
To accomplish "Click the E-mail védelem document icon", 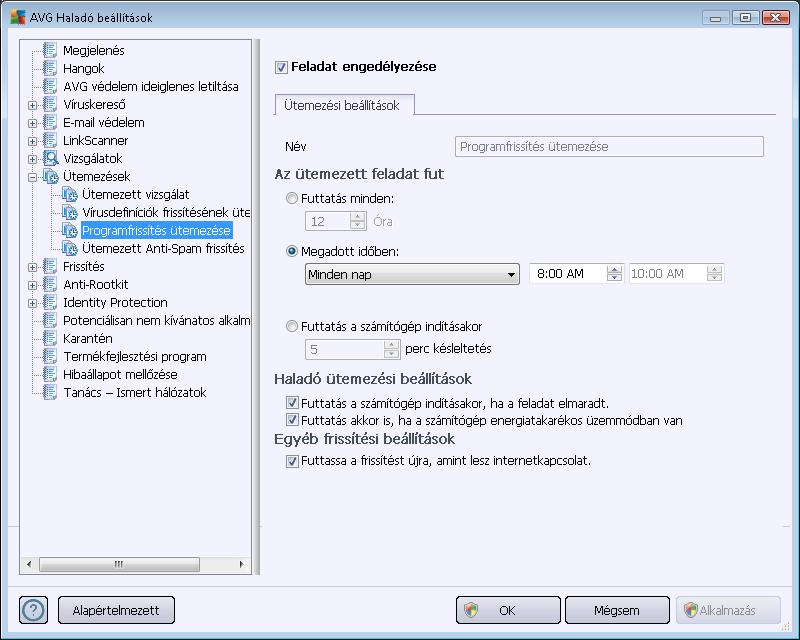I will [x=50, y=122].
